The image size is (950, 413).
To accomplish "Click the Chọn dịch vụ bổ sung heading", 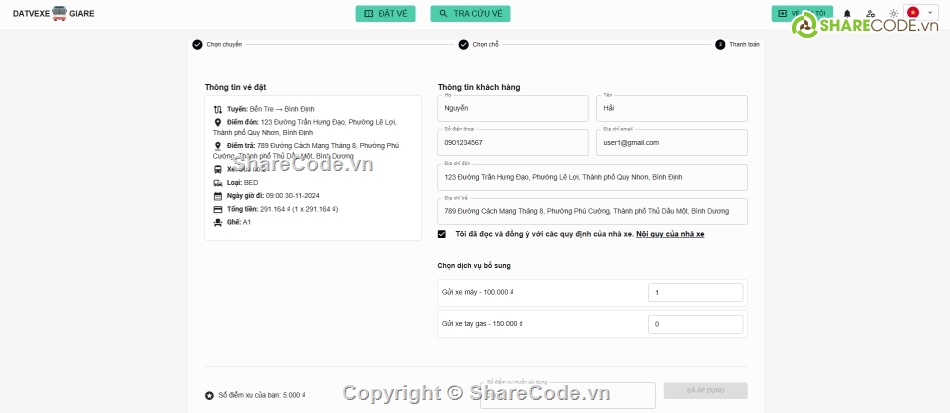I will point(474,266).
